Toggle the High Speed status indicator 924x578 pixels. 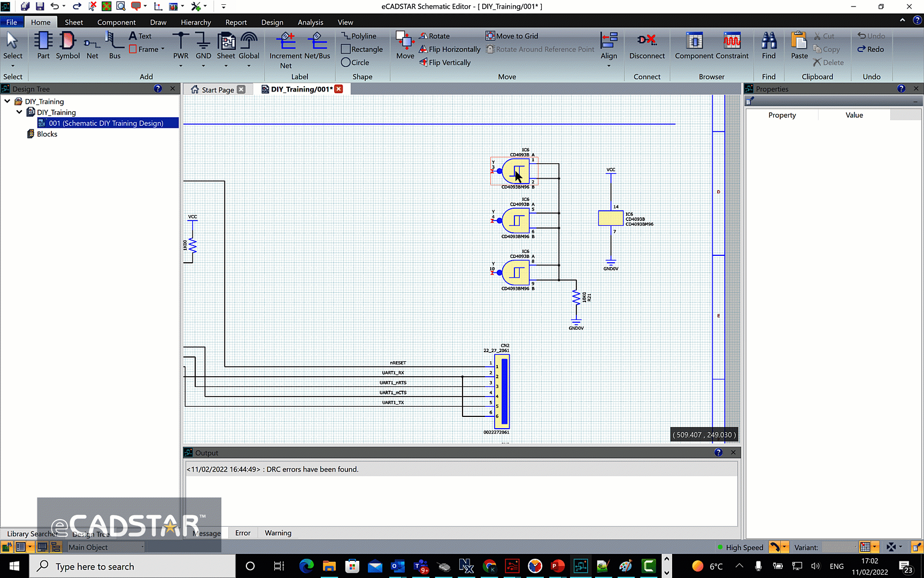pos(740,547)
